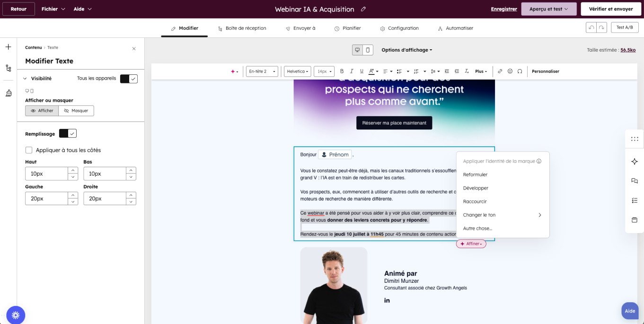
Task: Toggle bold formatting in the text toolbar
Action: tap(342, 71)
